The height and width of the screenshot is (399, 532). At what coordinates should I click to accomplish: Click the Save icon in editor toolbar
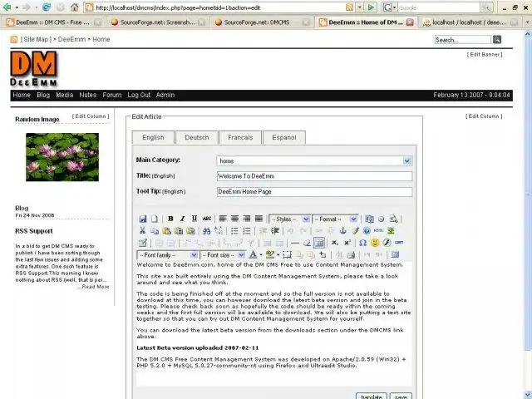(143, 219)
